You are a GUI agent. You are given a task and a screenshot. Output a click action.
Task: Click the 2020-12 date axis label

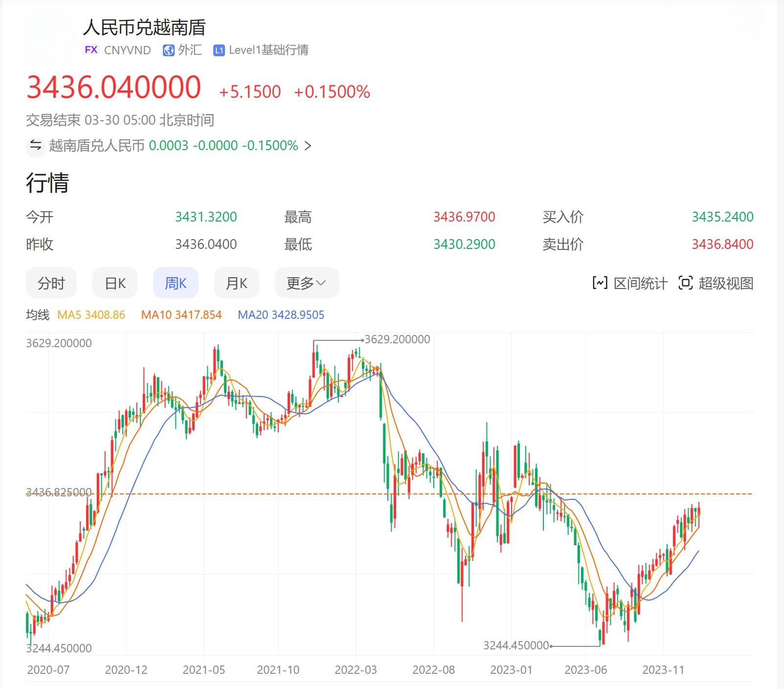coord(126,670)
